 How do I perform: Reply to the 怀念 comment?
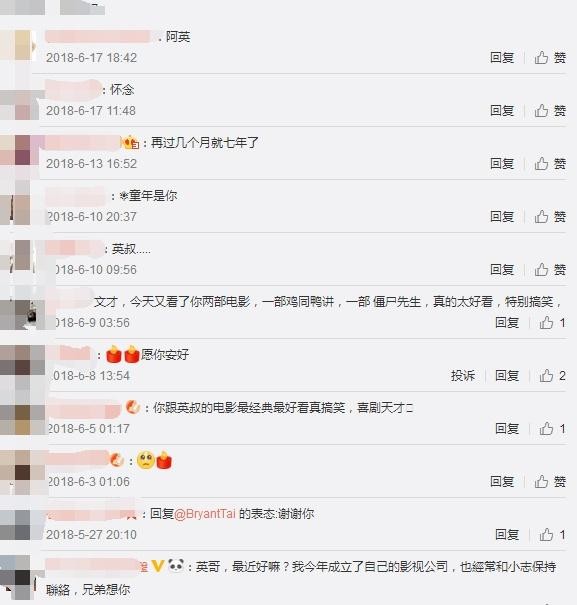tap(502, 111)
